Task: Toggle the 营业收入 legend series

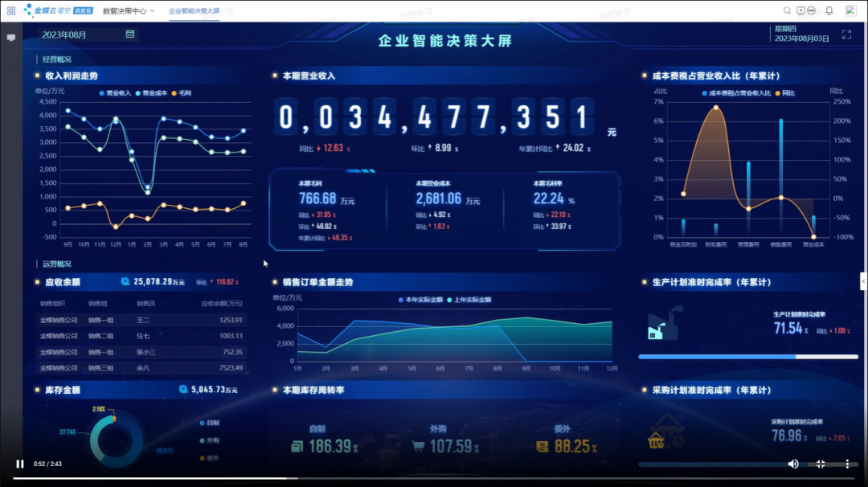Action: pos(115,93)
